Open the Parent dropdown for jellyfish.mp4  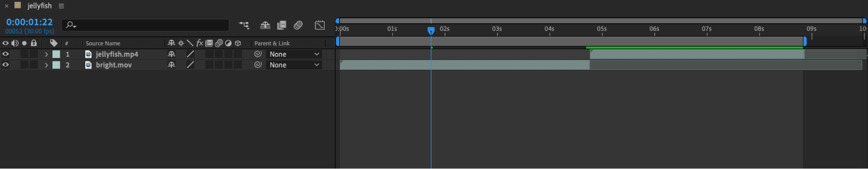point(294,54)
